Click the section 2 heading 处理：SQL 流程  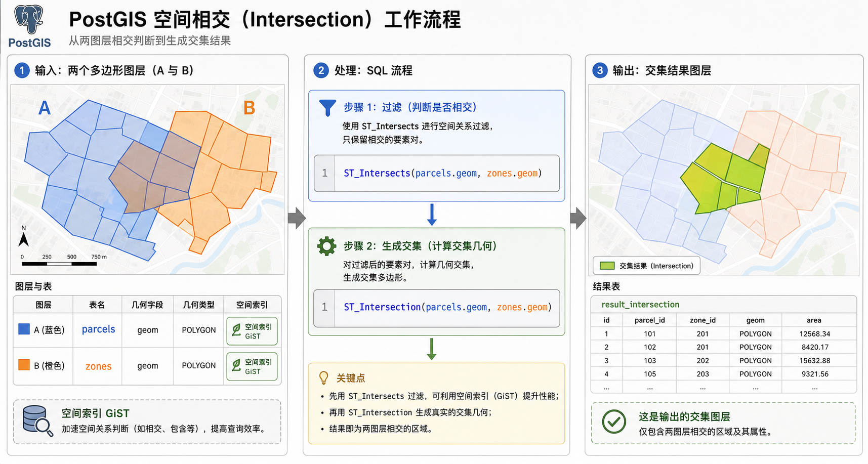(374, 70)
